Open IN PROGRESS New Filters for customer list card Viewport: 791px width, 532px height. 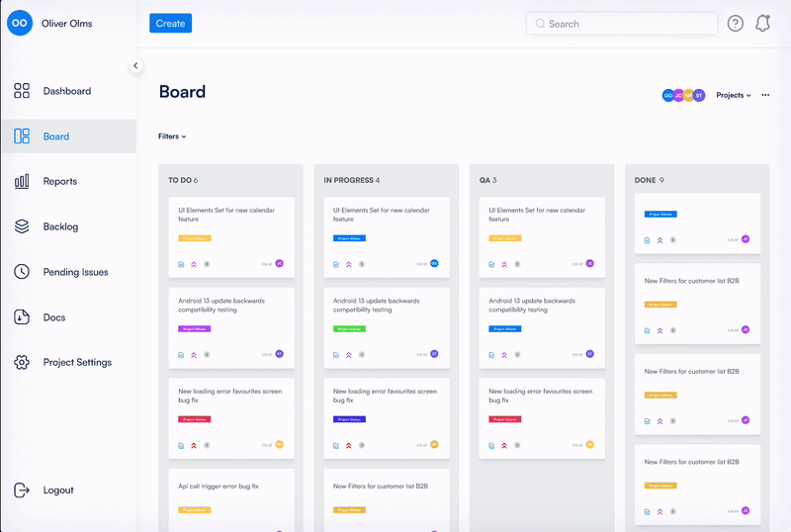point(387,499)
